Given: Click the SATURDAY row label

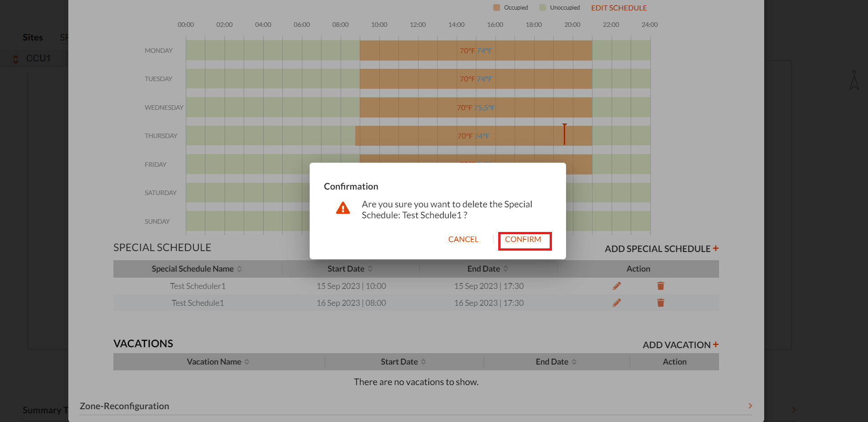Looking at the screenshot, I should click(x=160, y=193).
